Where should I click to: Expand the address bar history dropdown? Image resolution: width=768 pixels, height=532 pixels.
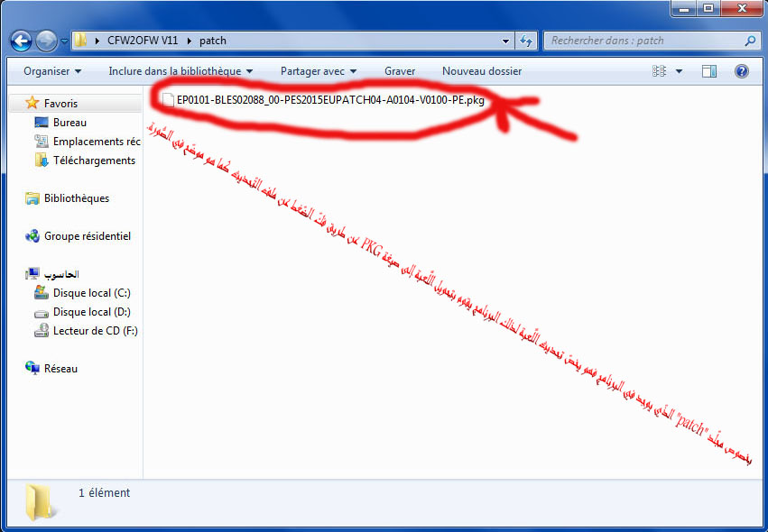point(505,41)
